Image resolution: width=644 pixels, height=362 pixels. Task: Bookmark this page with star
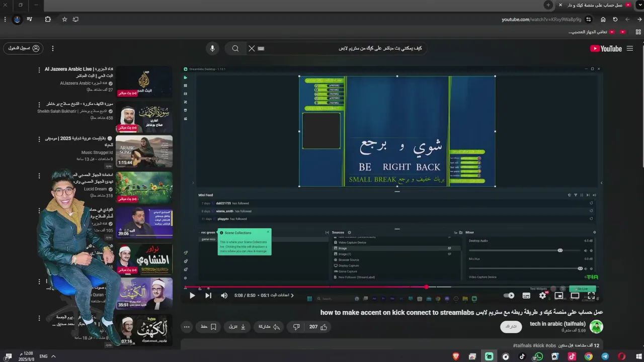pyautogui.click(x=64, y=20)
